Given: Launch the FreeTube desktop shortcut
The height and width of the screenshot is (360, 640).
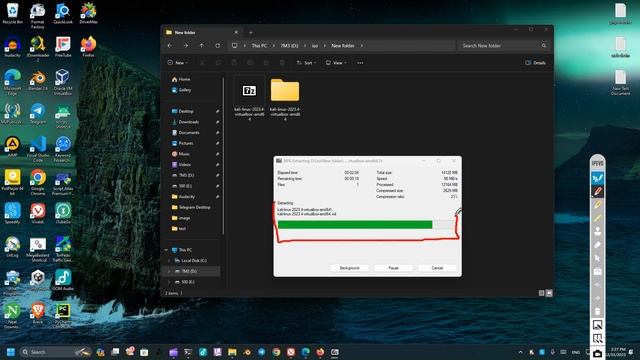Looking at the screenshot, I should point(63,47).
